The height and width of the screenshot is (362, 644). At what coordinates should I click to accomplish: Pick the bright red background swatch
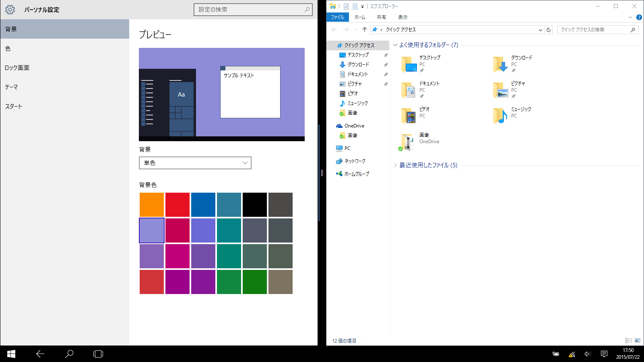tap(178, 205)
